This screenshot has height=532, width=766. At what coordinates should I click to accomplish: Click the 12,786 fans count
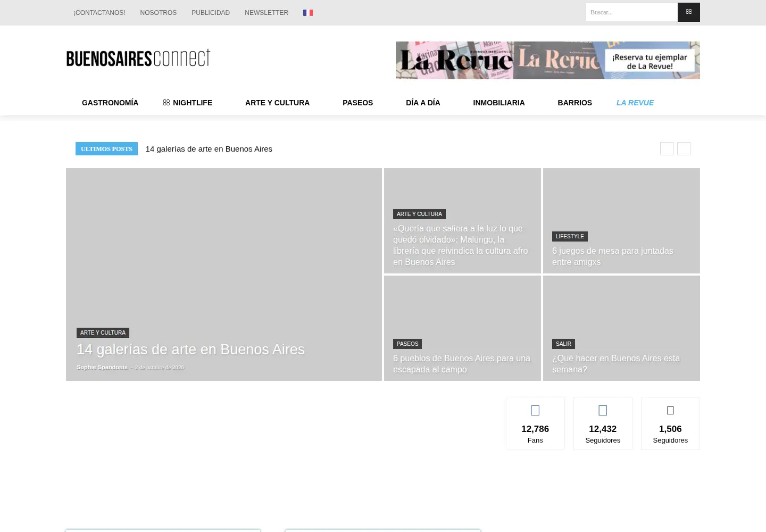tap(535, 429)
